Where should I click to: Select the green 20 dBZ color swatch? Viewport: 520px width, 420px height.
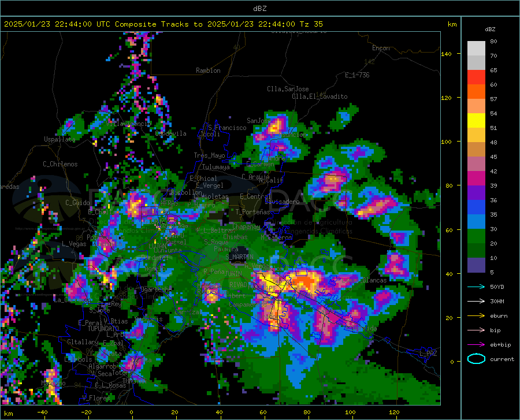tap(476, 236)
